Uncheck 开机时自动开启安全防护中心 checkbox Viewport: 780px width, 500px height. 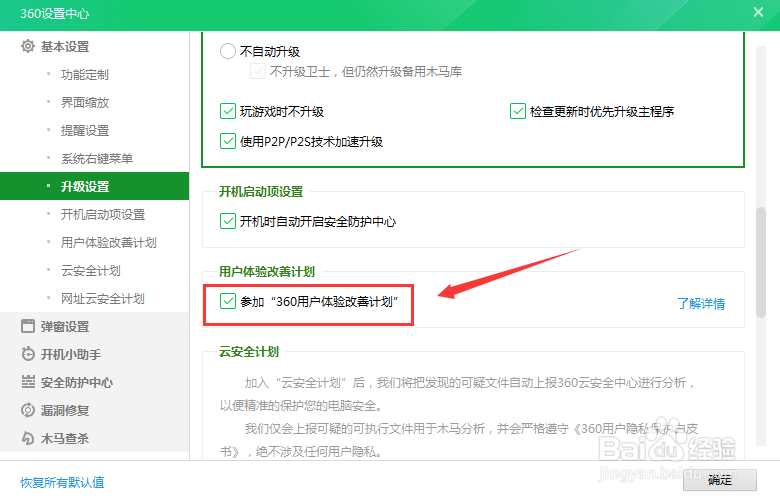tap(228, 221)
